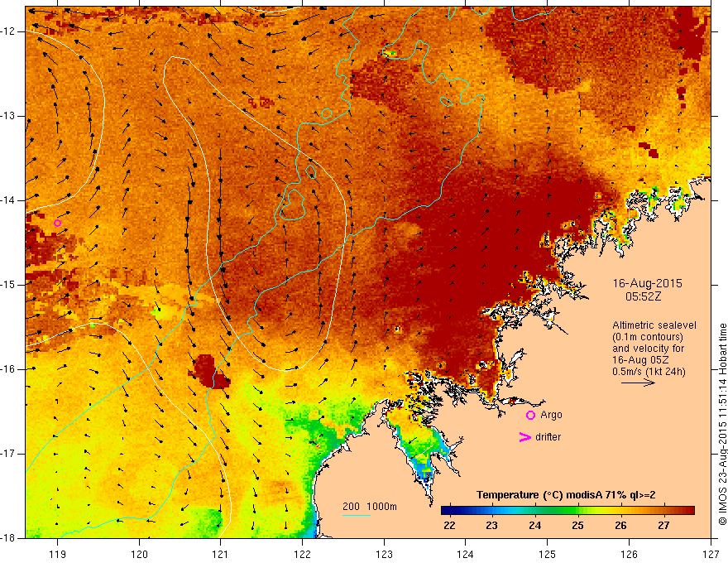The height and width of the screenshot is (563, 728).
Task: Click the IMOS copyright timestamp text
Action: (x=722, y=424)
